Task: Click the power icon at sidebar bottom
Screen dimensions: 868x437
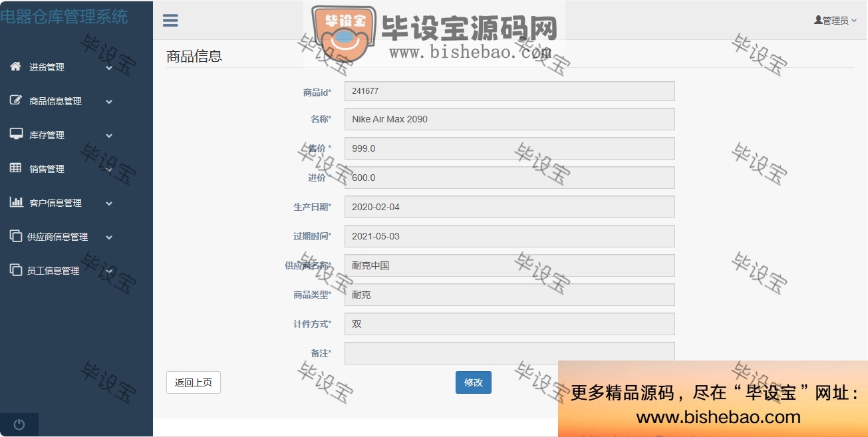Action: pos(19,424)
